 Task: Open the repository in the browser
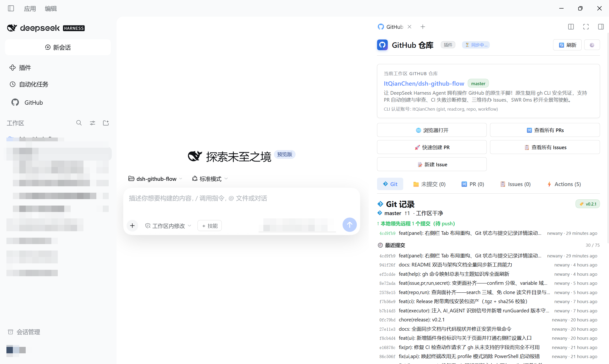click(432, 130)
